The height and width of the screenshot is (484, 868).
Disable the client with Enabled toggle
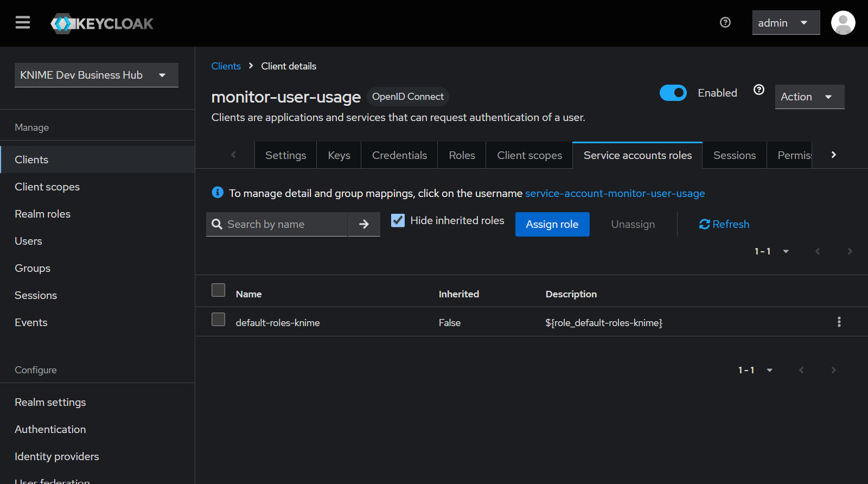click(673, 93)
